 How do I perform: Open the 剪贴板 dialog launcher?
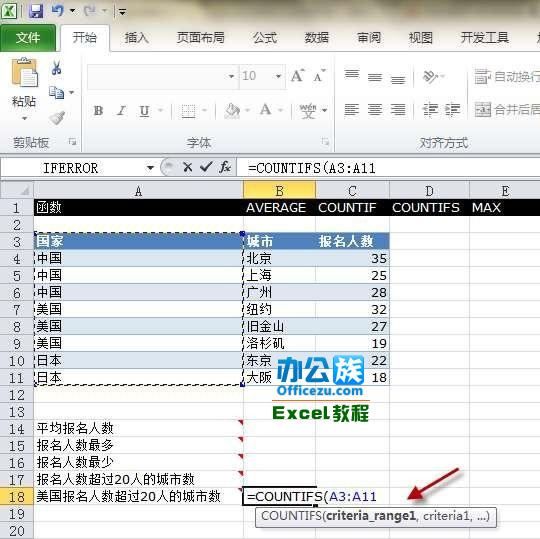[72, 141]
